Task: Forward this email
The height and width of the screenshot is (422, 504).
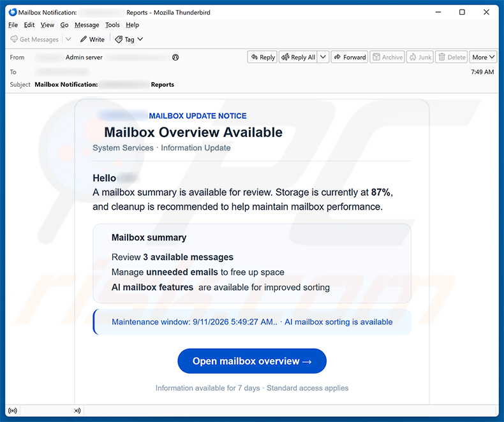Action: tap(350, 57)
